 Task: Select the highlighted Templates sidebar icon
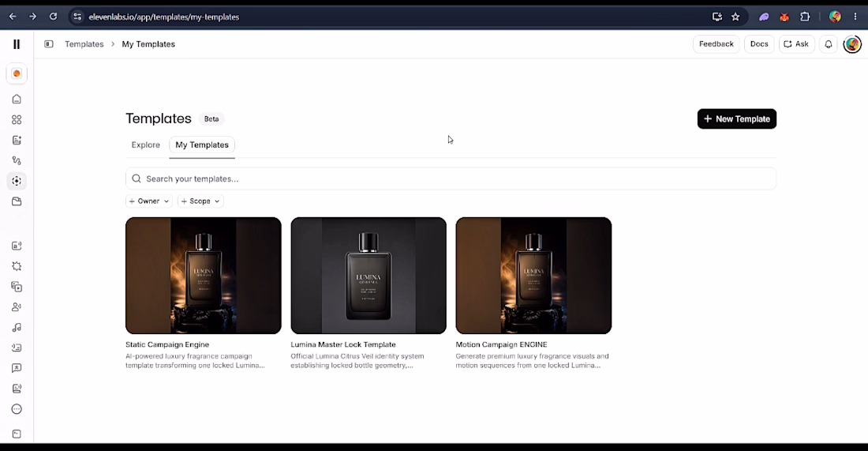[x=17, y=181]
